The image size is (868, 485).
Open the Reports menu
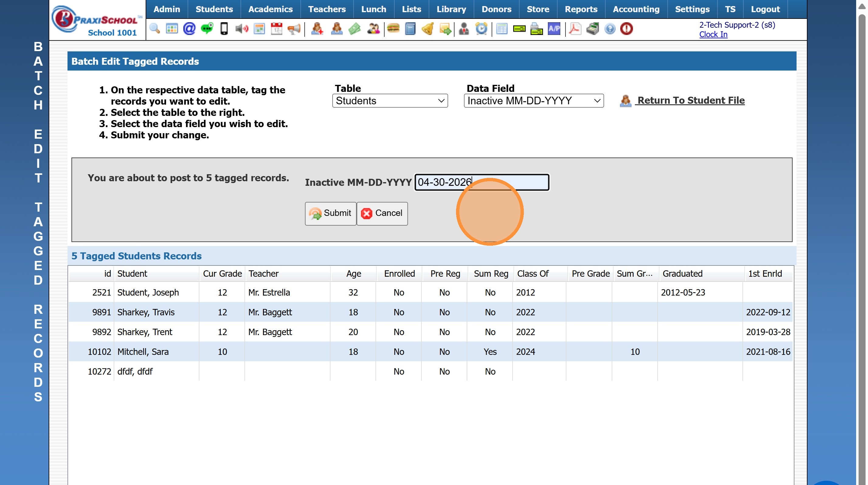coord(581,9)
